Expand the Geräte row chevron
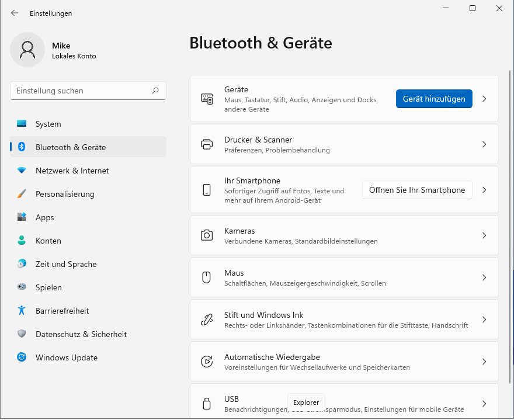 coord(484,99)
